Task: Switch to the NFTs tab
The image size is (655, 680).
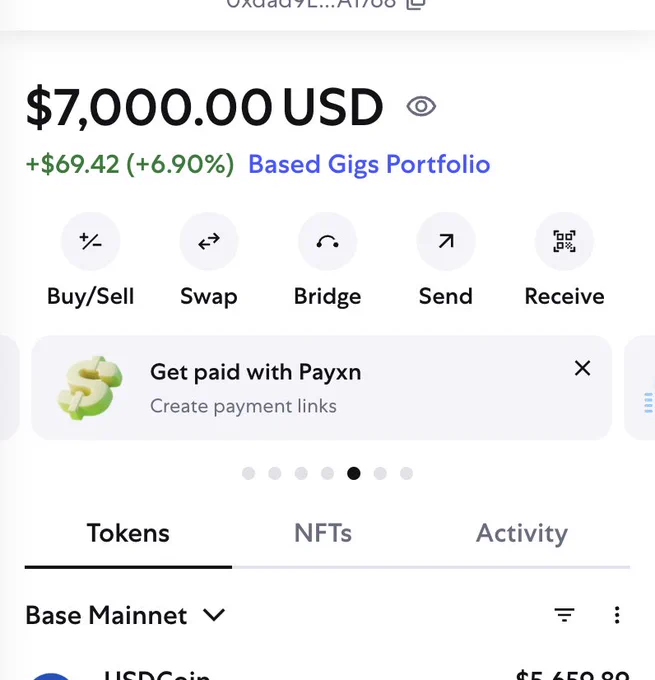Action: coord(323,533)
